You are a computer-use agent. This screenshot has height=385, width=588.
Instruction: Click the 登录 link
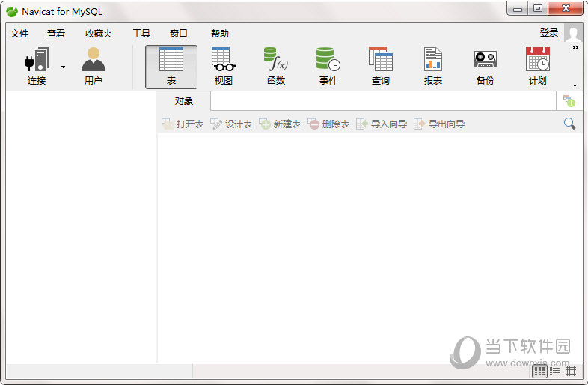click(549, 33)
